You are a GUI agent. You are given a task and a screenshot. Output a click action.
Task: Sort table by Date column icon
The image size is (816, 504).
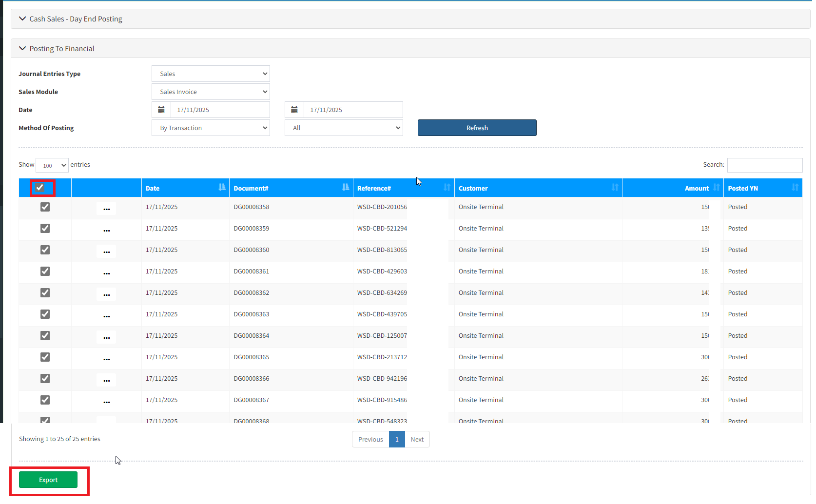pos(222,188)
